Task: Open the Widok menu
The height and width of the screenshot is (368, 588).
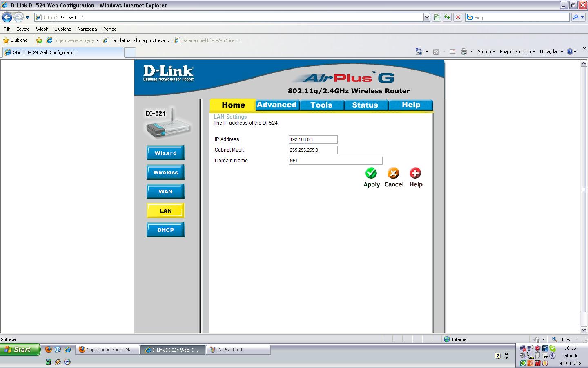Action: click(x=42, y=29)
